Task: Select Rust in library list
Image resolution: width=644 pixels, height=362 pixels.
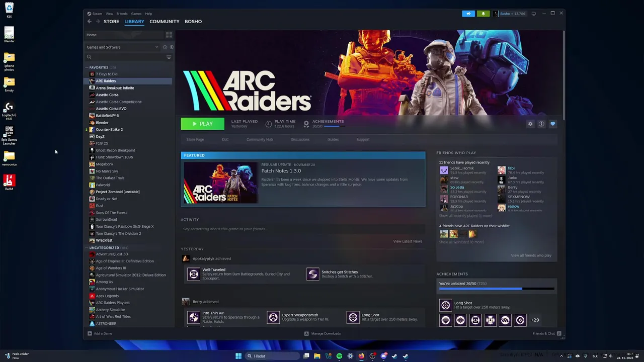Action: [100, 206]
